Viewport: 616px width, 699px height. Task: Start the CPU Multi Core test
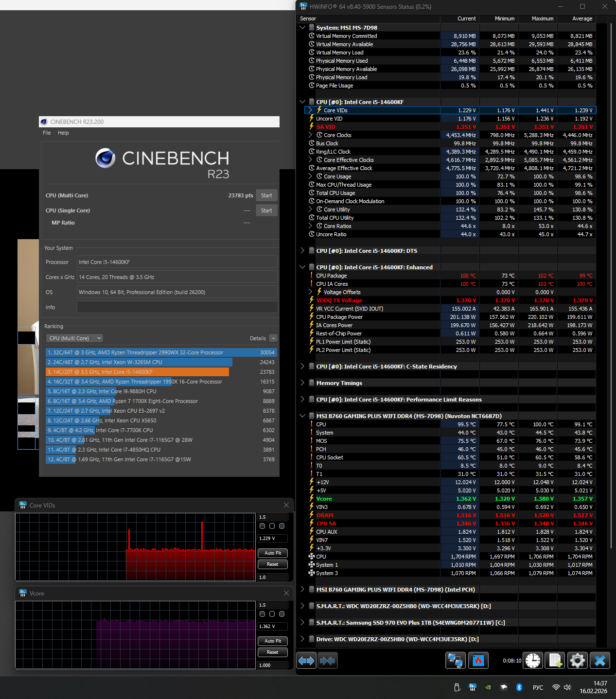pos(266,195)
